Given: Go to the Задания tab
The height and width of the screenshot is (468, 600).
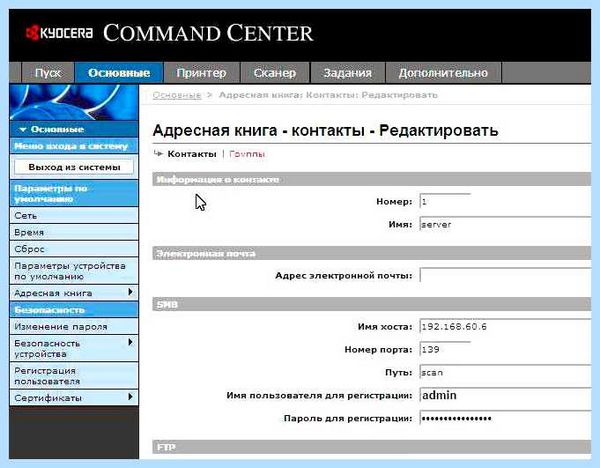Looking at the screenshot, I should click(x=347, y=73).
